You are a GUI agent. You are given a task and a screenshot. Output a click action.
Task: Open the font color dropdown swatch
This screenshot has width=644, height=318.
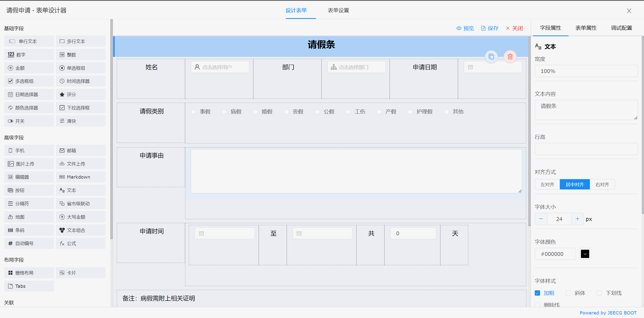(x=585, y=254)
